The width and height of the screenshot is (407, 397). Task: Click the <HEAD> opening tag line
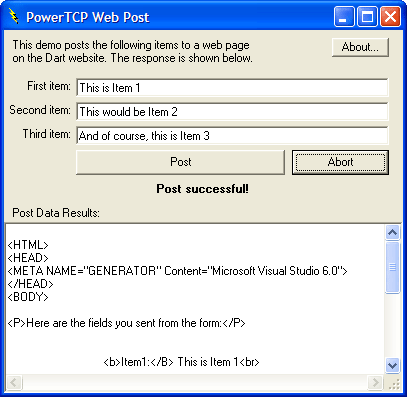pos(28,258)
